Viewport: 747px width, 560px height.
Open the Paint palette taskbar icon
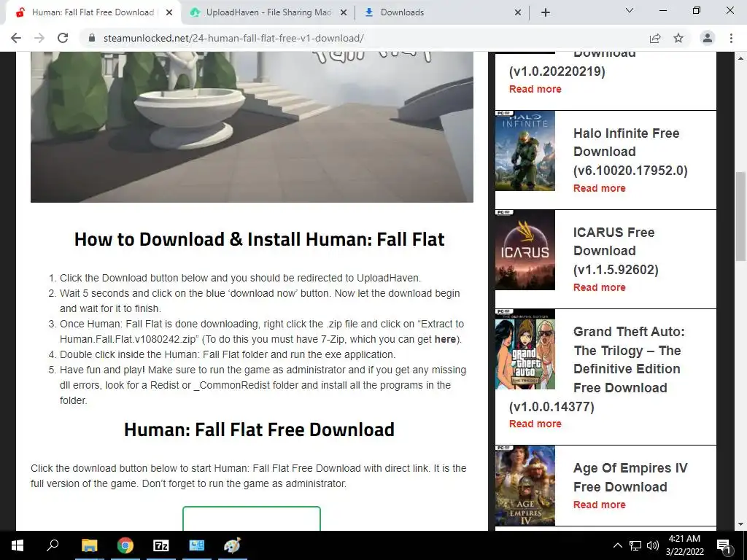pyautogui.click(x=233, y=545)
